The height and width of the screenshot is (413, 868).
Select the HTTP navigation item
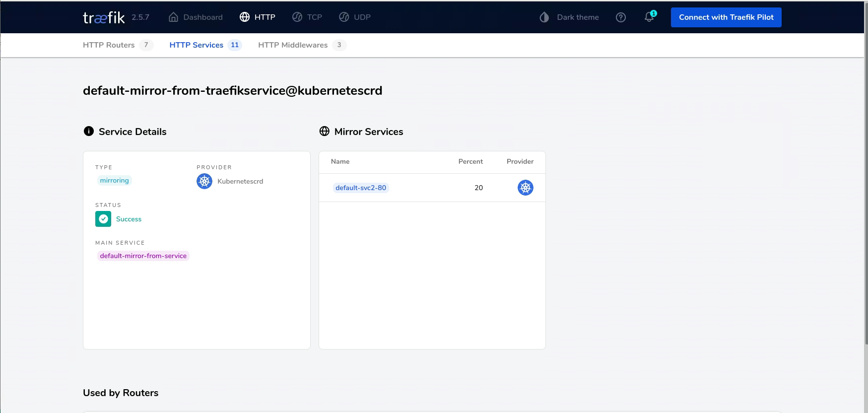pyautogui.click(x=257, y=17)
